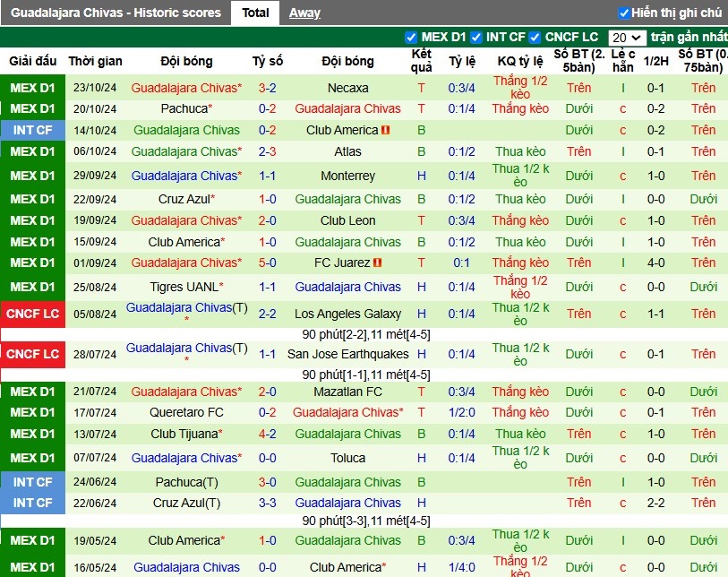Click the 2-2 halftime score in Cruz Azul(T) row
The height and width of the screenshot is (577, 728).
(x=655, y=503)
